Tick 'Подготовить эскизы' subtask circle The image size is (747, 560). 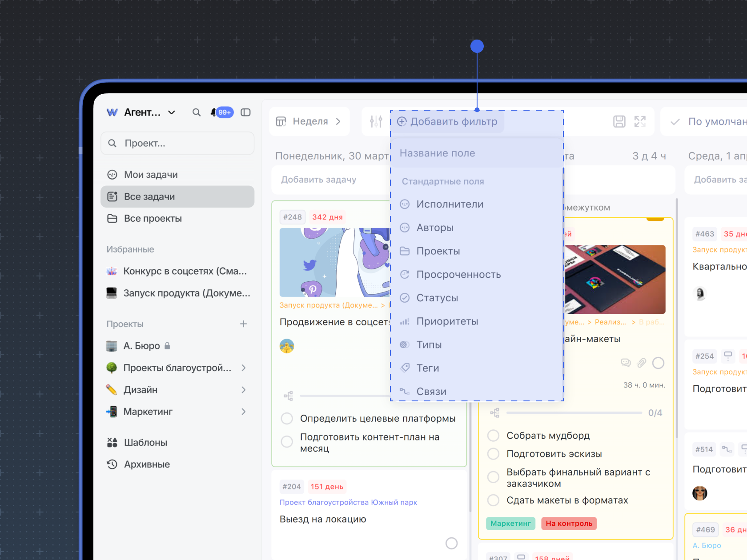coord(493,454)
